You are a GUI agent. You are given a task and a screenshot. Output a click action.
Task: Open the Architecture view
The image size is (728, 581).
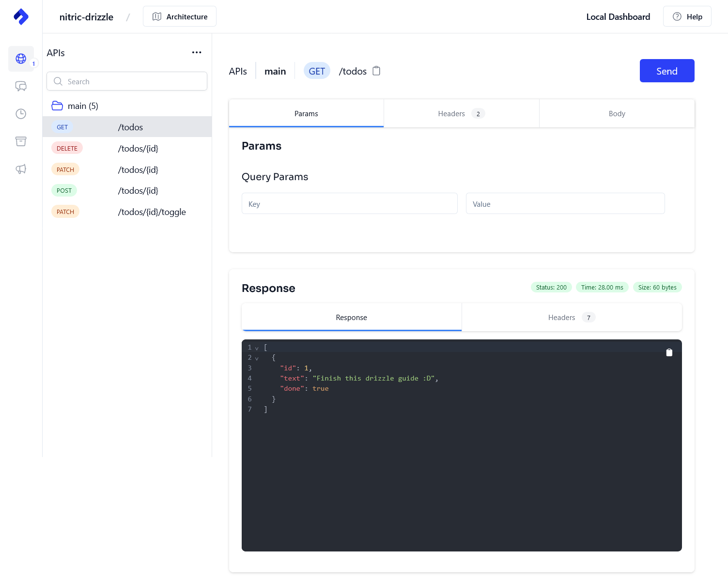pyautogui.click(x=179, y=16)
